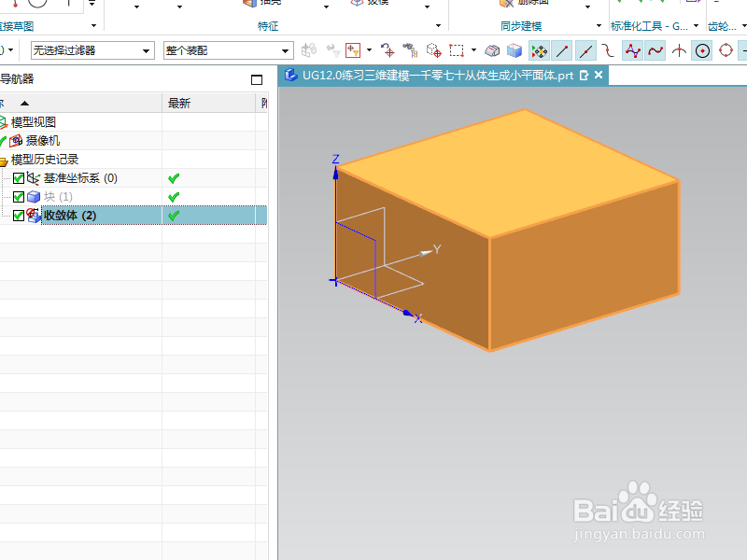Click the green check status for 收敛体 (2)
747x560 pixels.
pyautogui.click(x=174, y=216)
